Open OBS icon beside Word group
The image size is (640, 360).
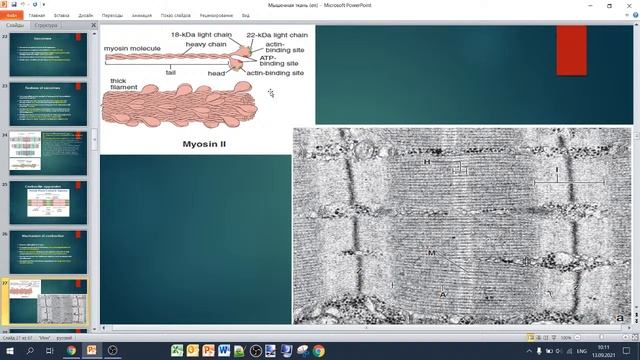256,351
